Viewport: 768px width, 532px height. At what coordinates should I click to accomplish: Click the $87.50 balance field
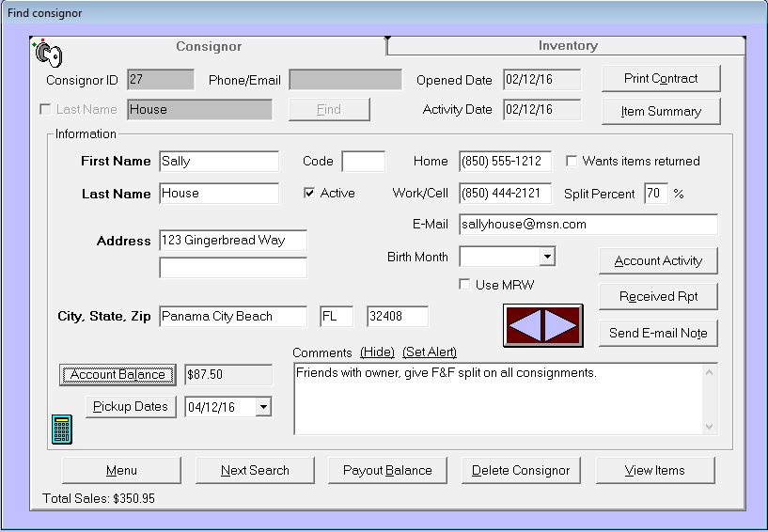[228, 375]
